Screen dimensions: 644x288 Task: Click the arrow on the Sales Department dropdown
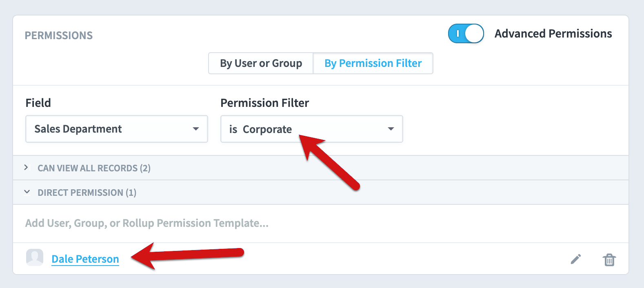(196, 129)
